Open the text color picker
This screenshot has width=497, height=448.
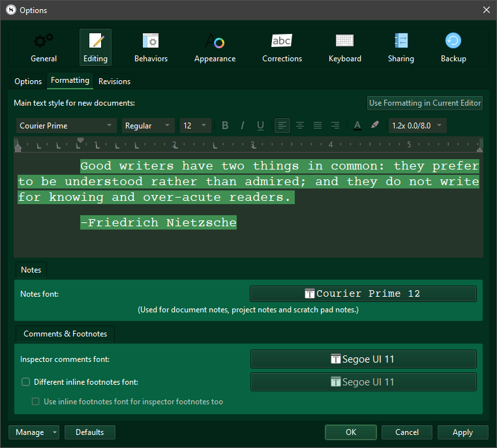pos(357,125)
